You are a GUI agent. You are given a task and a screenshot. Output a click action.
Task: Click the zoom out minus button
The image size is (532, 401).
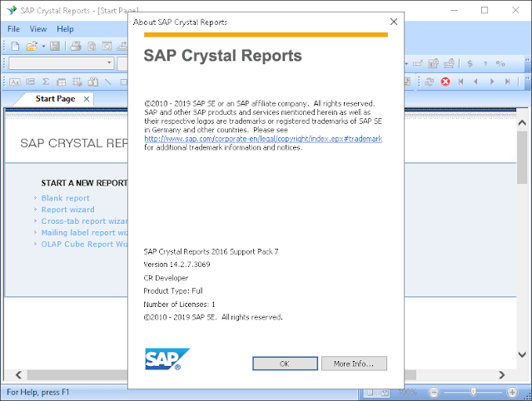tap(434, 392)
